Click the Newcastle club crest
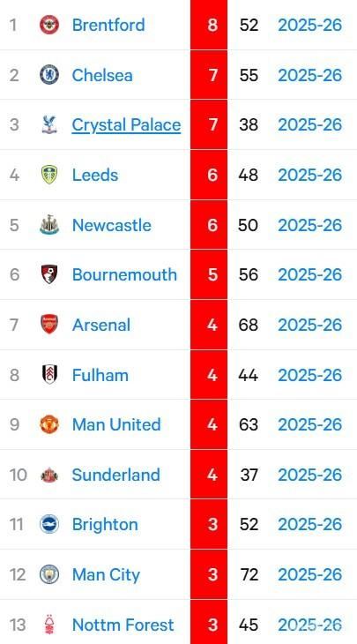The image size is (357, 644). tap(49, 225)
